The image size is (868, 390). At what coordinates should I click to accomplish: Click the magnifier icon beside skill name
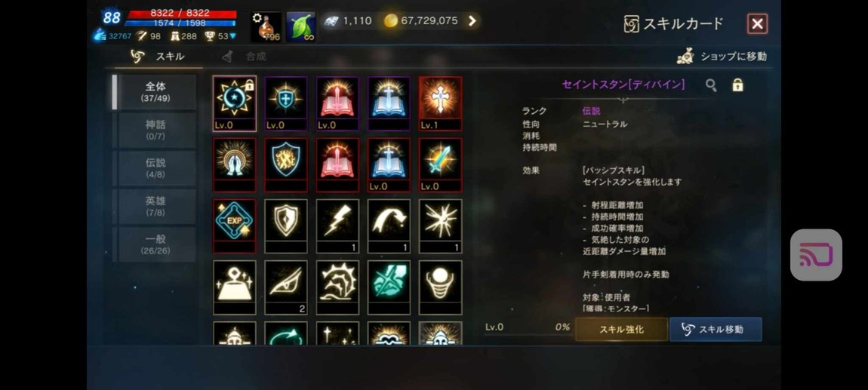[x=711, y=85]
